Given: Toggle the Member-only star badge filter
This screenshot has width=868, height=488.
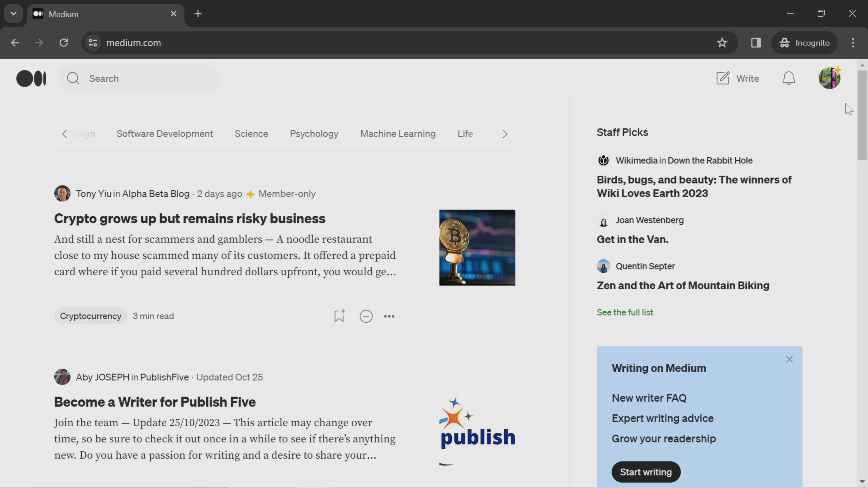Looking at the screenshot, I should coord(250,193).
